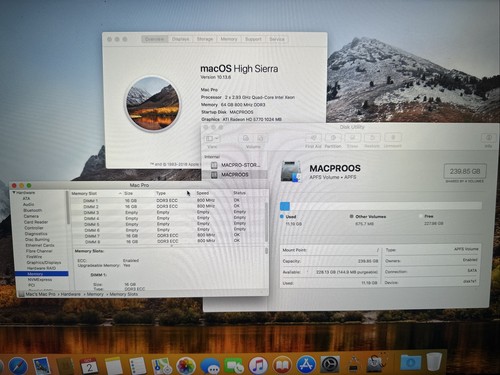The image size is (500, 375).
Task: Open the Mail stamp icon in Dock
Action: click(42, 366)
